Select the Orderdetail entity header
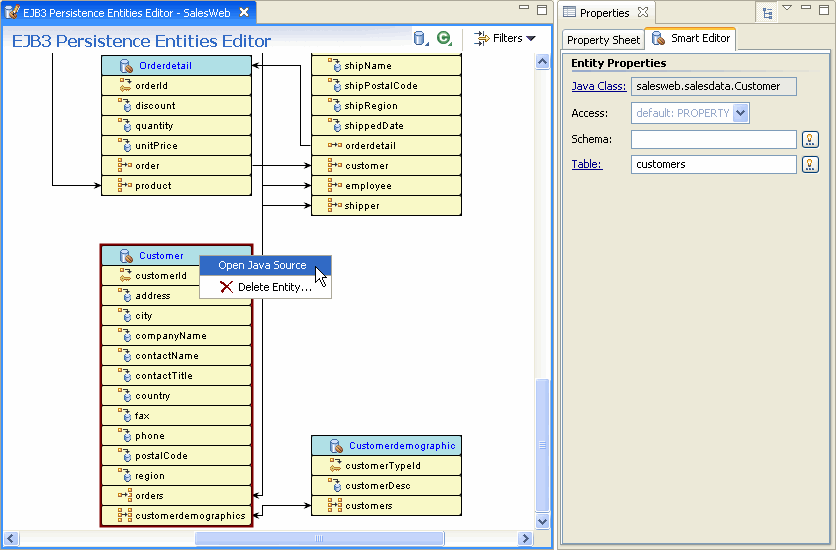 (176, 66)
